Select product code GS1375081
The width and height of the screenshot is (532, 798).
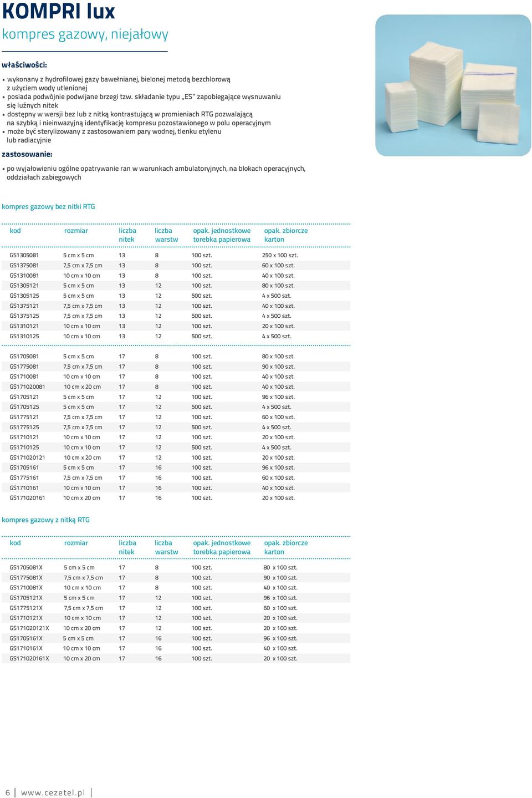24,266
